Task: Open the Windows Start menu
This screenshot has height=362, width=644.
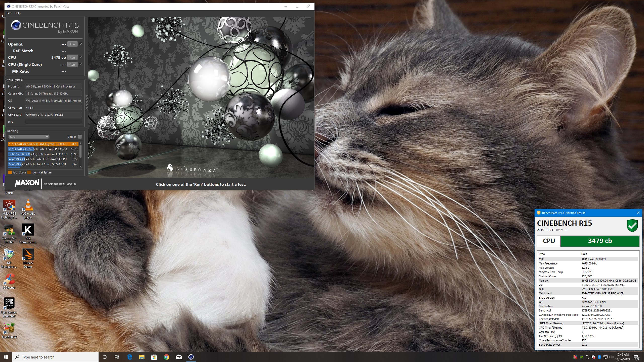Action: point(6,357)
